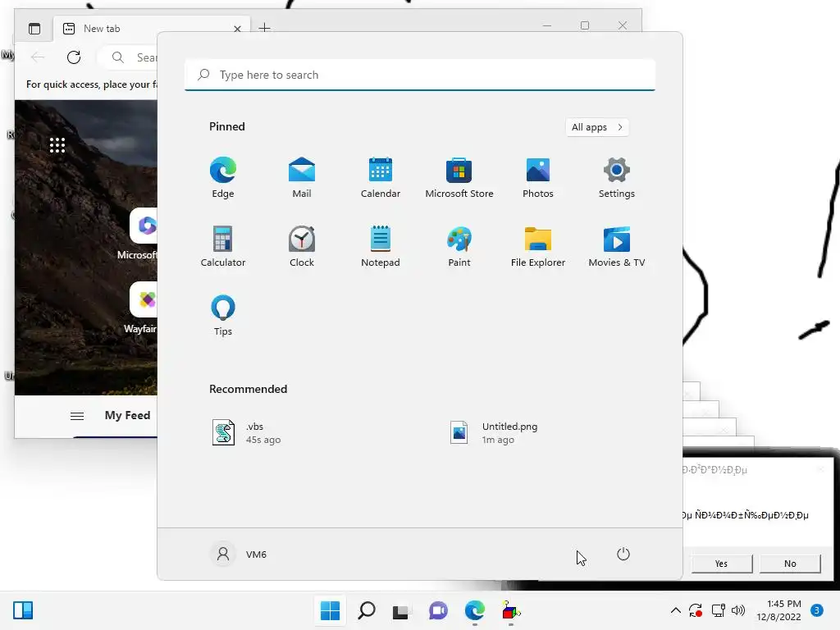Launch the Calculator app
This screenshot has height=630, width=840.
coord(223,246)
